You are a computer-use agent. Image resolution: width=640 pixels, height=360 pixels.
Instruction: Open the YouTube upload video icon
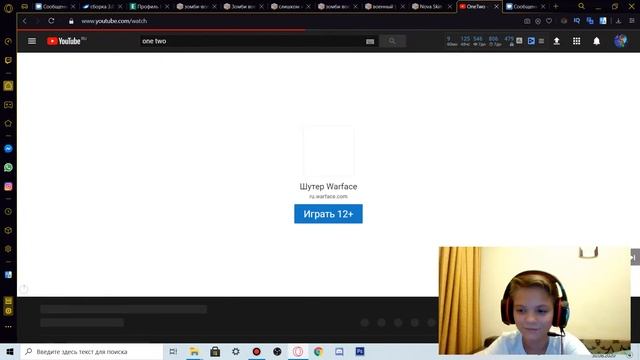pos(556,41)
